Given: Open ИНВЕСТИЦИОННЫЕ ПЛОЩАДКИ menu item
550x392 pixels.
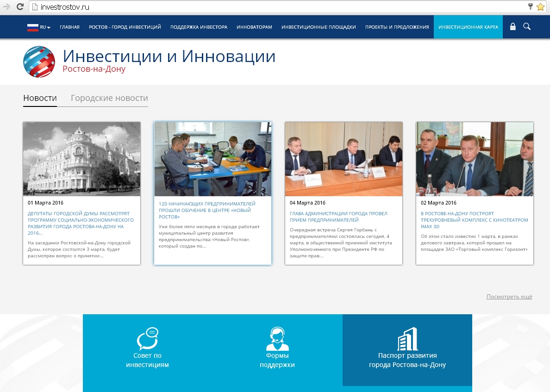Looking at the screenshot, I should [x=319, y=27].
